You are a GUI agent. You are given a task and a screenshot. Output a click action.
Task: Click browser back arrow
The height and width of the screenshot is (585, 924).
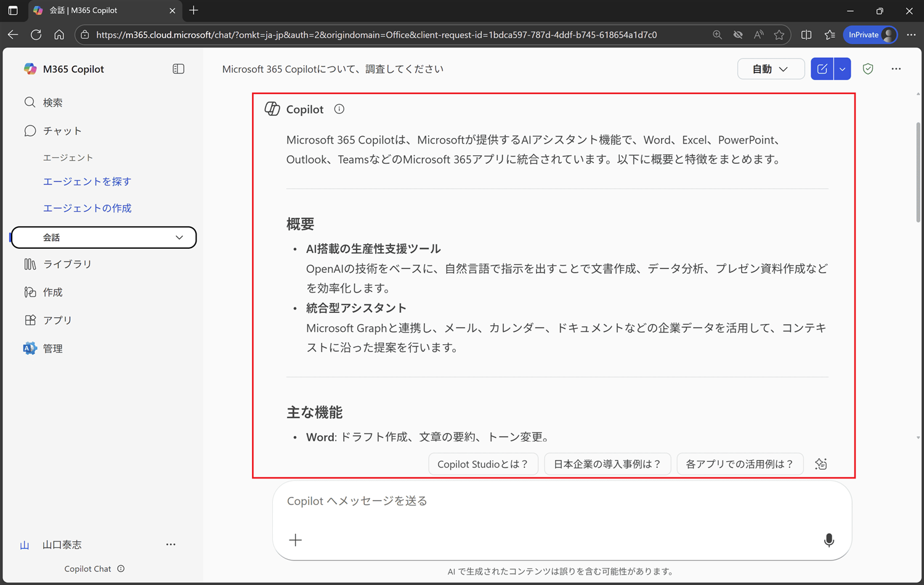13,34
